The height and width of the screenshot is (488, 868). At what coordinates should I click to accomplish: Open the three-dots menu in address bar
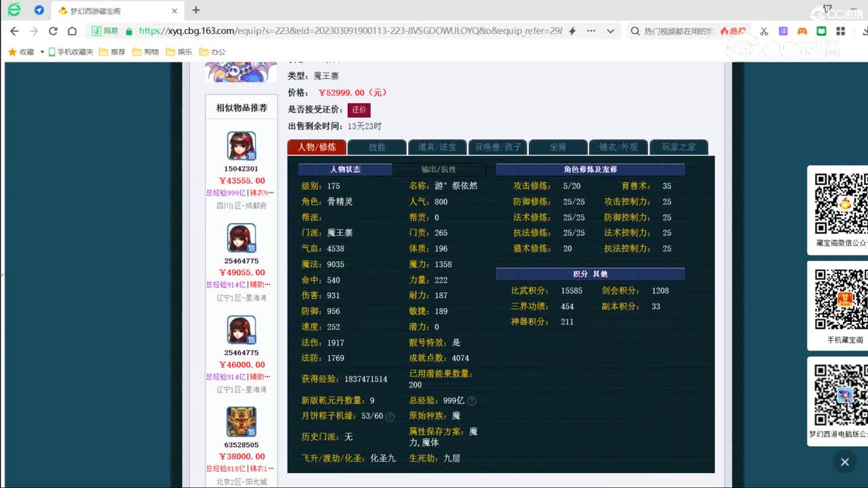point(591,31)
